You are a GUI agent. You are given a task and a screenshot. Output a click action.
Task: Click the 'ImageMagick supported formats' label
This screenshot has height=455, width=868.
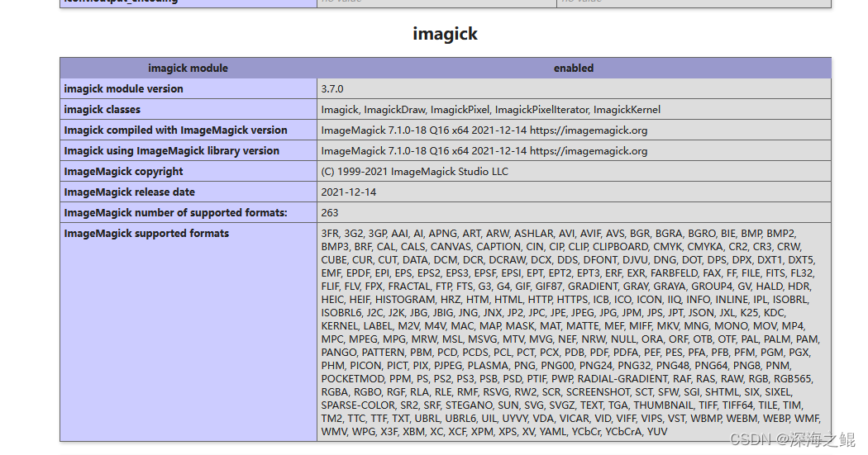click(146, 234)
